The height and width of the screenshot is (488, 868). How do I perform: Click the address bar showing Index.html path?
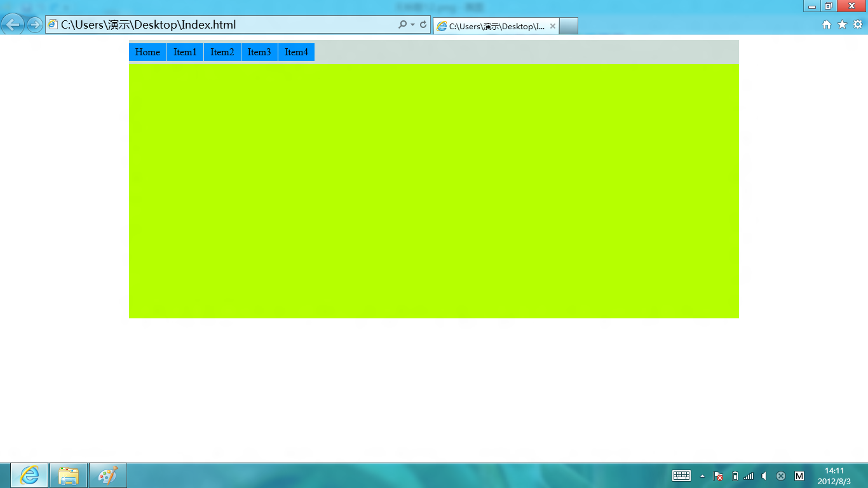pos(222,25)
